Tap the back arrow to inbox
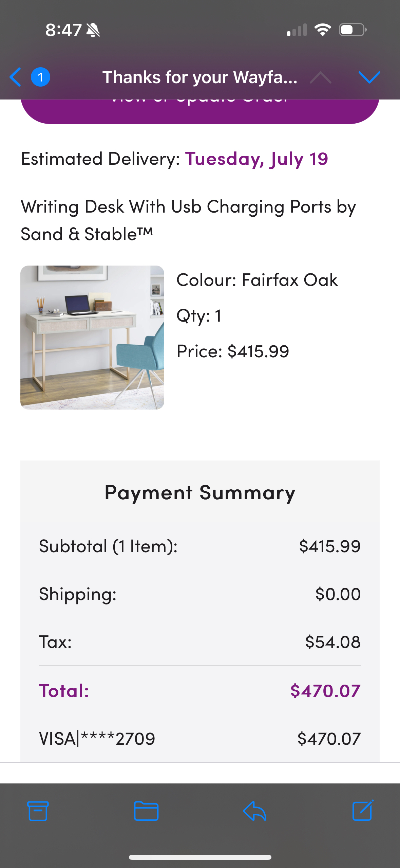 [16, 77]
